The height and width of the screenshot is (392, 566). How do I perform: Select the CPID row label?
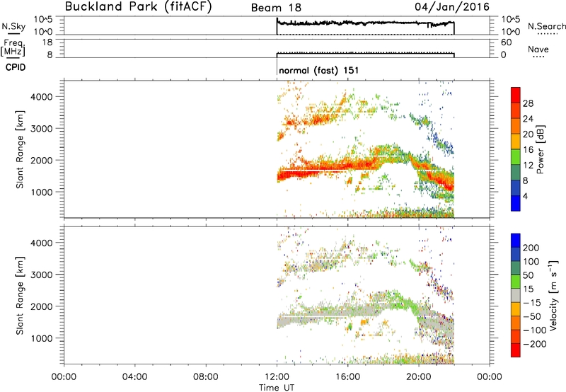(16, 67)
